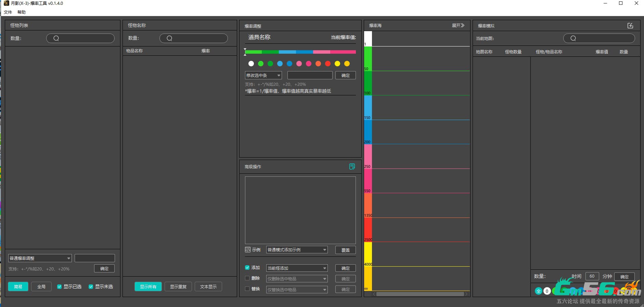This screenshot has height=307, width=644.
Task: Select the light green color dot
Action: [x=261, y=64]
